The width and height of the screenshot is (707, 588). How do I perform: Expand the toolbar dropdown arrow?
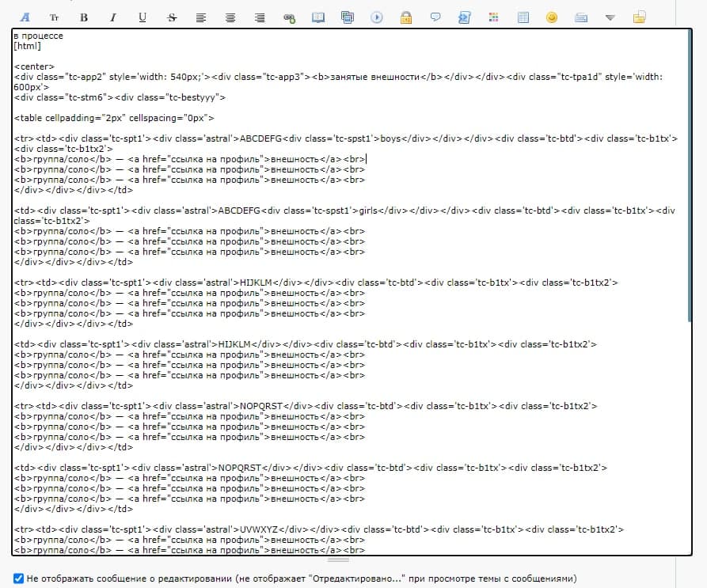click(x=610, y=17)
